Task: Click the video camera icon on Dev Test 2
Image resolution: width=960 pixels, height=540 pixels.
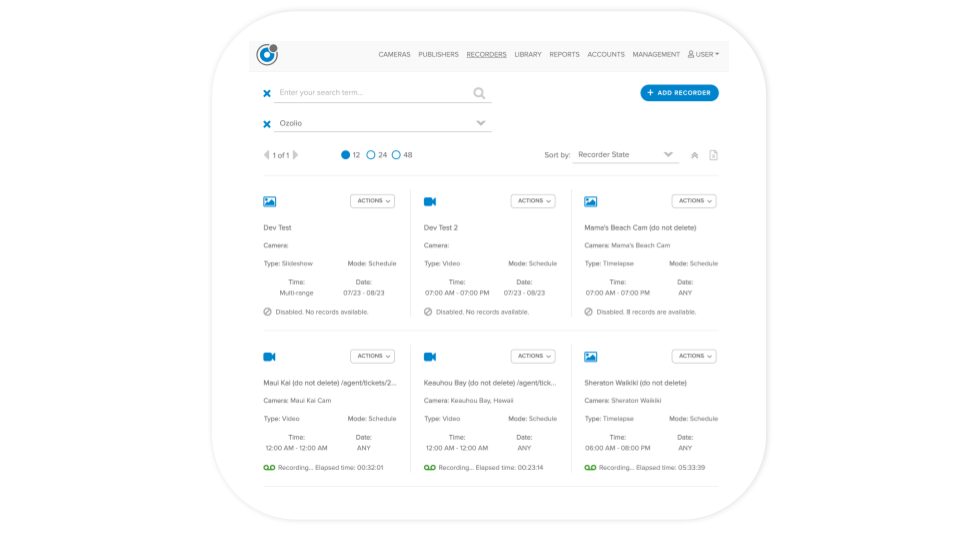Action: point(430,201)
